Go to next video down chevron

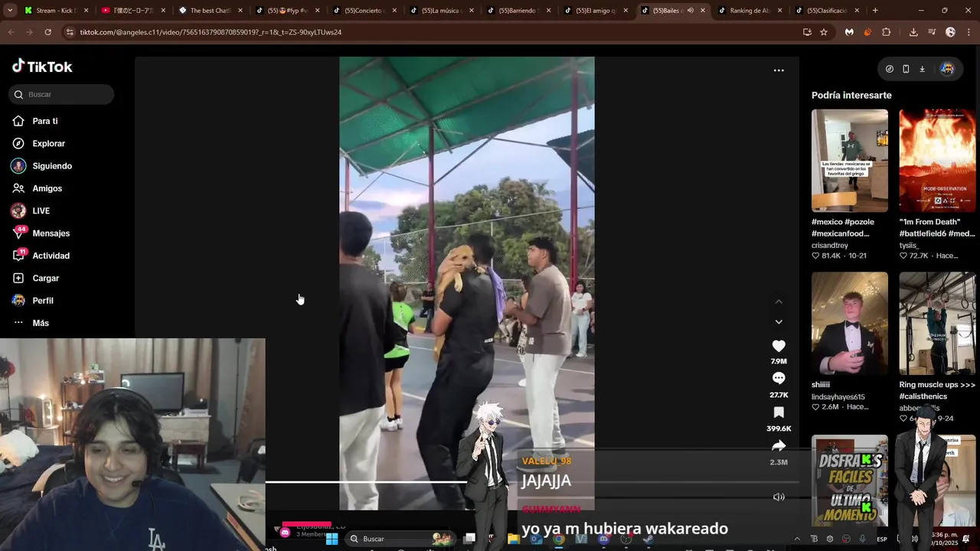779,322
